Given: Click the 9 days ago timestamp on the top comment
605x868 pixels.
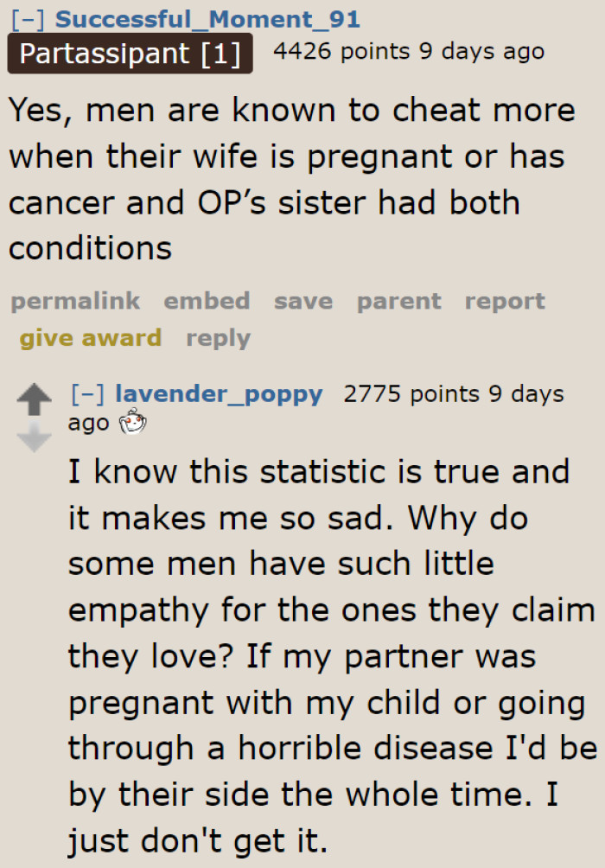Looking at the screenshot, I should point(481,51).
